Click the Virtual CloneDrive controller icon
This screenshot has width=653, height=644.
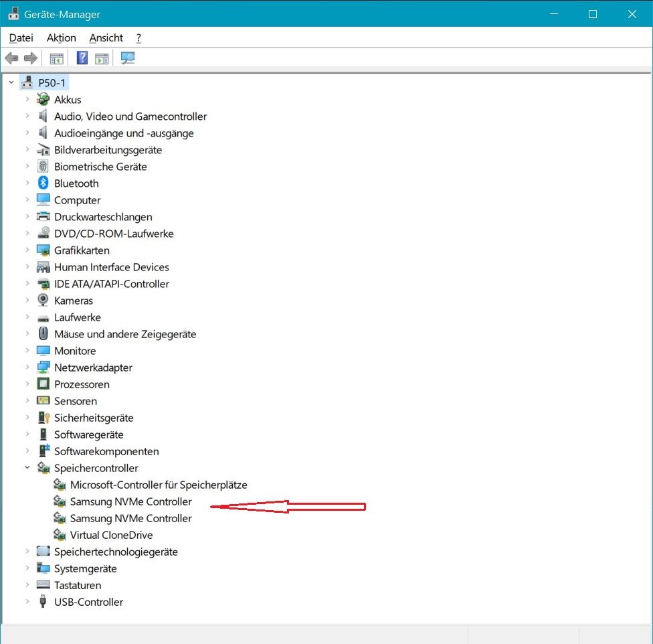tap(60, 534)
